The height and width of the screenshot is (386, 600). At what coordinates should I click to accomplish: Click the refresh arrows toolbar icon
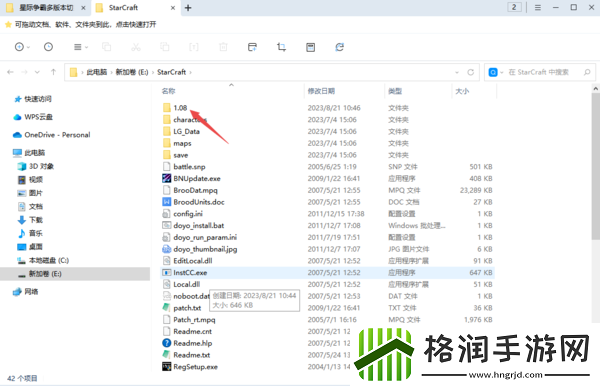click(x=339, y=47)
